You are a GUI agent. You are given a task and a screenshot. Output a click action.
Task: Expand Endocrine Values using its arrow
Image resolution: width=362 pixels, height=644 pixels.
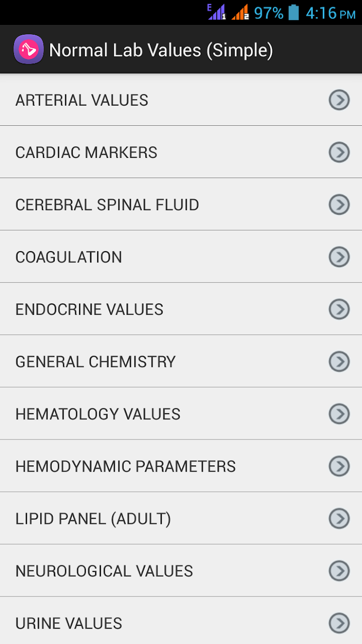pos(339,309)
